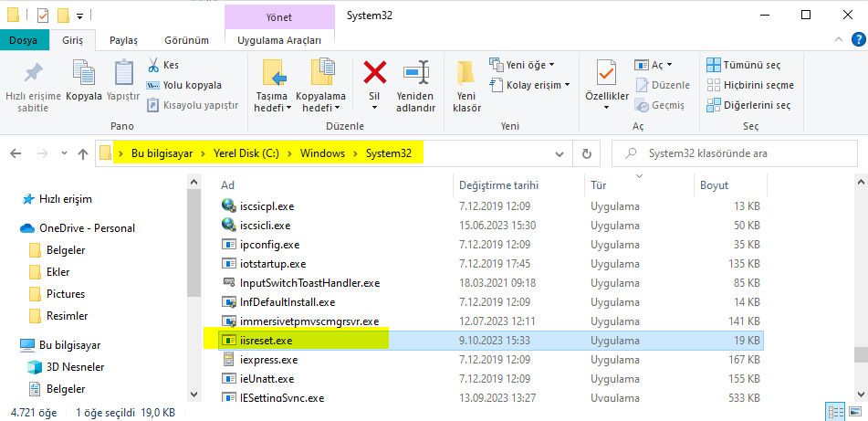Click the Yönet contextual tab header
Screen dimensions: 868x421
pyautogui.click(x=279, y=16)
